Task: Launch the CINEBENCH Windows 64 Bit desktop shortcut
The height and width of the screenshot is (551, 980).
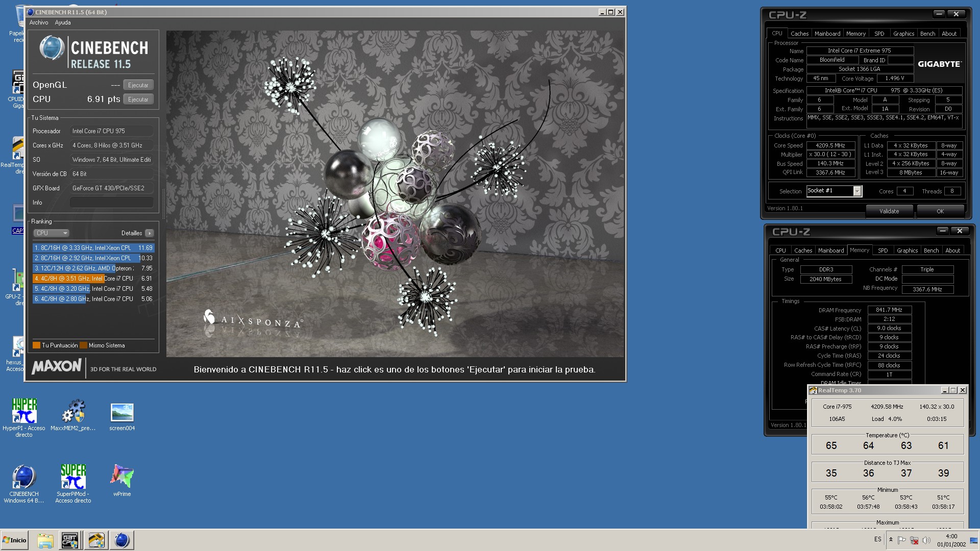Action: click(24, 484)
